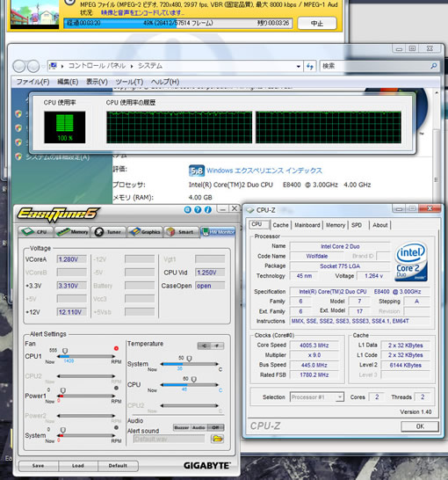The width and height of the screenshot is (448, 480).
Task: Open システムの詳細設定(A) link in sidebar
Action: point(57,157)
